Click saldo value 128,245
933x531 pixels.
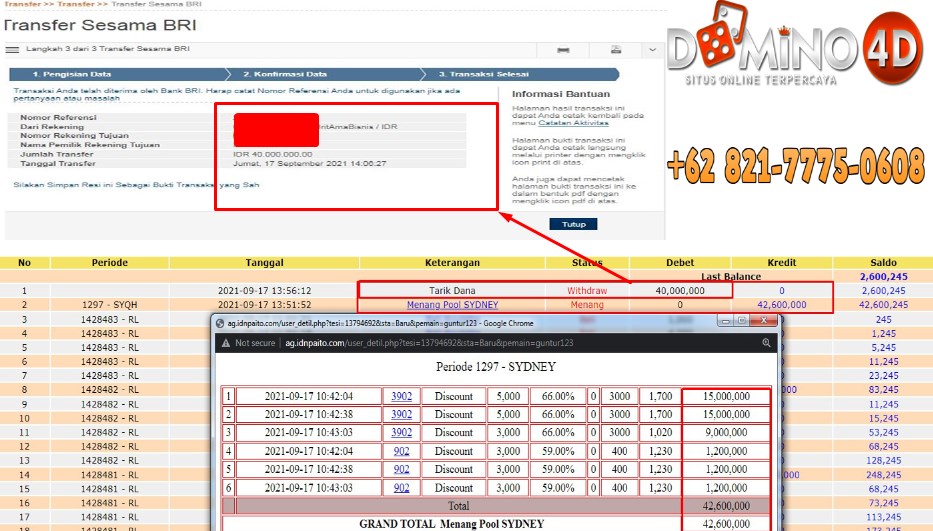click(884, 461)
